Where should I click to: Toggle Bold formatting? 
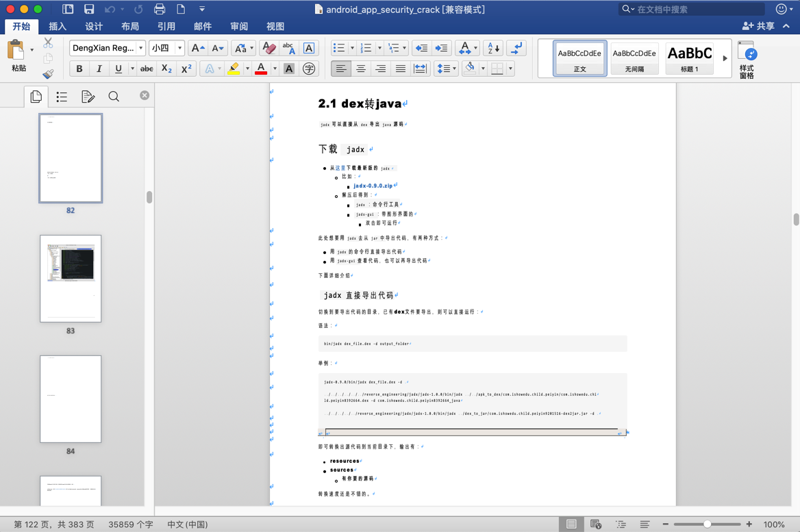coord(79,68)
